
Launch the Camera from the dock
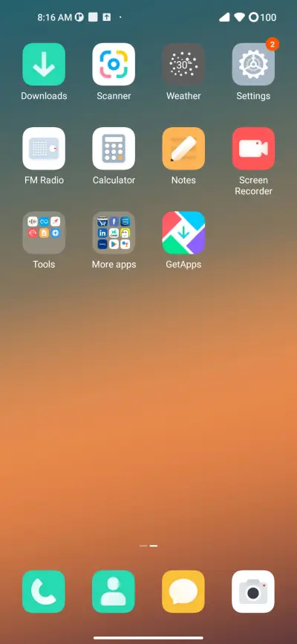pyautogui.click(x=253, y=591)
